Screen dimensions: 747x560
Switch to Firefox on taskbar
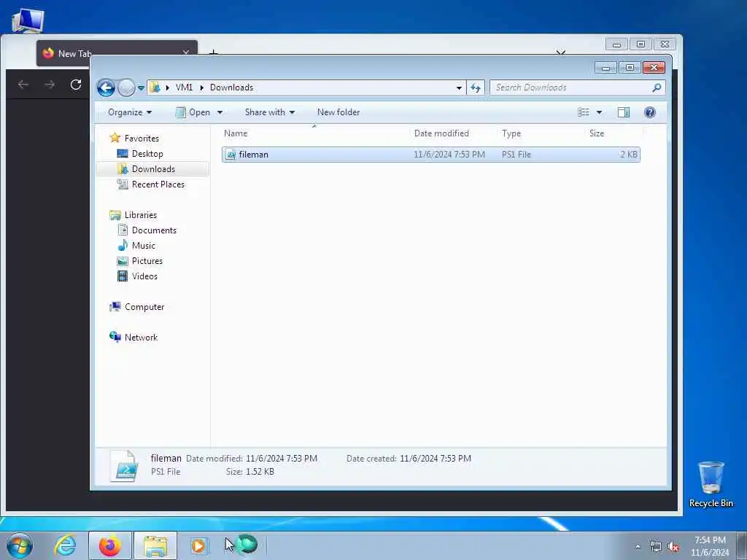(109, 545)
